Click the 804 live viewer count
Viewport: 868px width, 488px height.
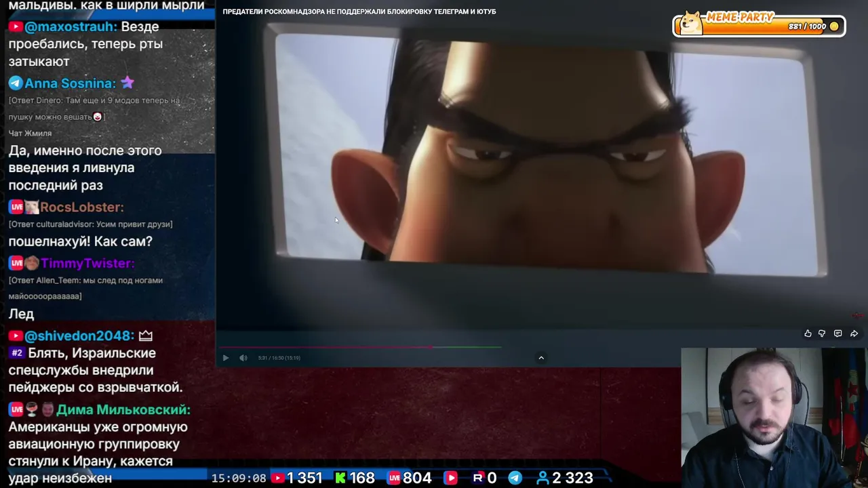click(417, 478)
